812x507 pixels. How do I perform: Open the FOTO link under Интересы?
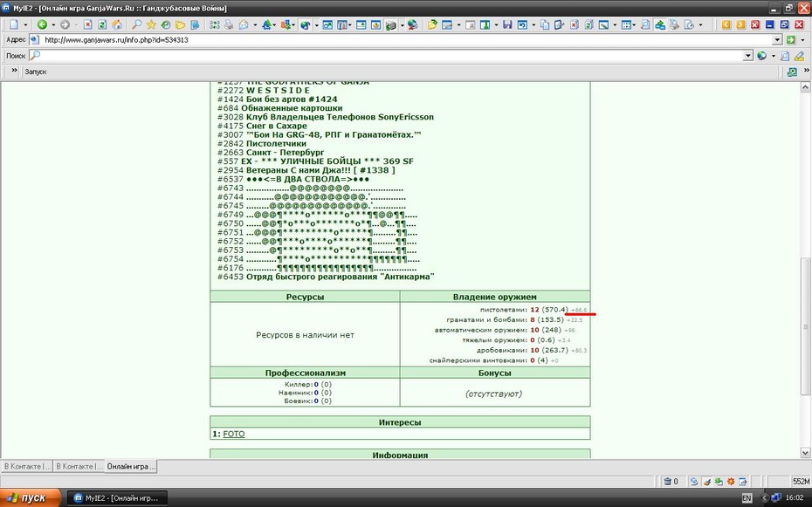tap(233, 434)
